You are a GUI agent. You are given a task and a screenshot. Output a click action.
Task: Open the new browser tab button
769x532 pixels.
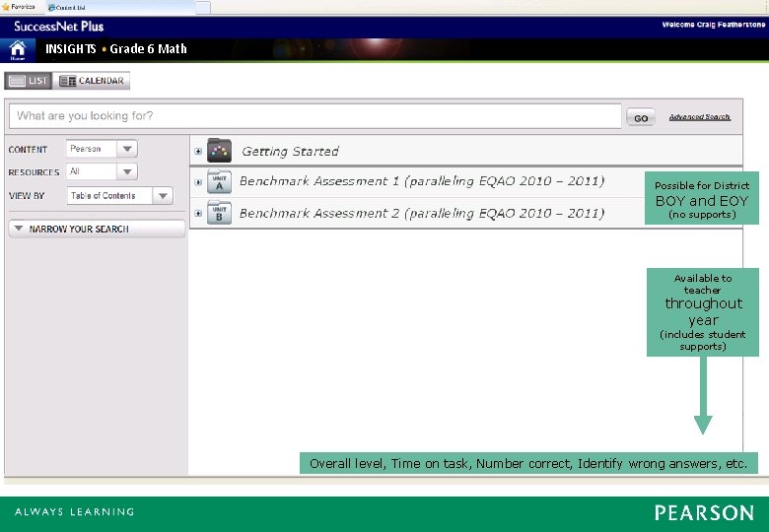click(x=203, y=7)
